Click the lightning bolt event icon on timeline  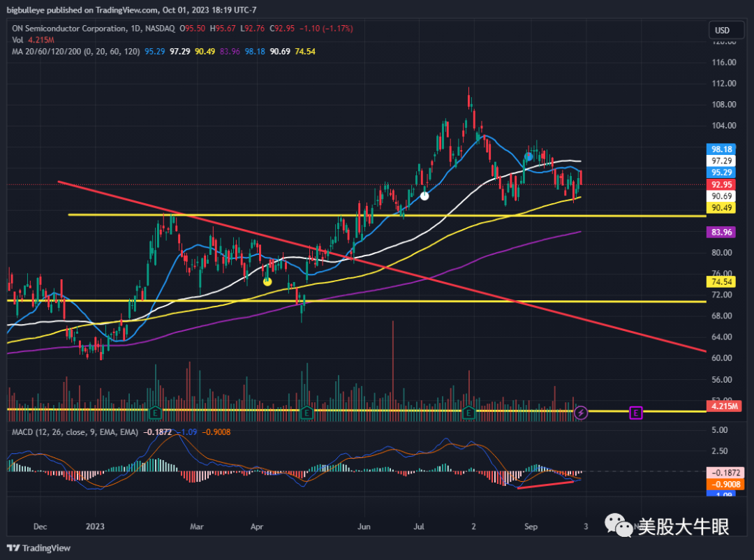581,412
